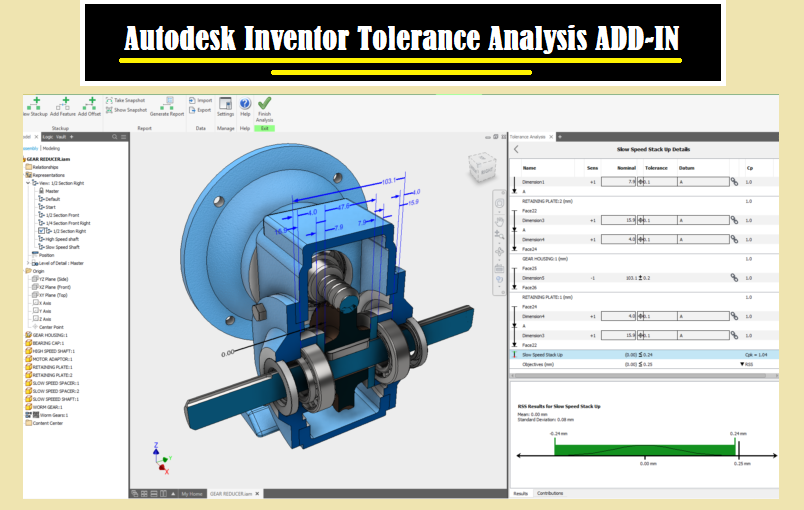Click the Import data tool
Image resolution: width=804 pixels, height=510 pixels.
click(x=200, y=100)
